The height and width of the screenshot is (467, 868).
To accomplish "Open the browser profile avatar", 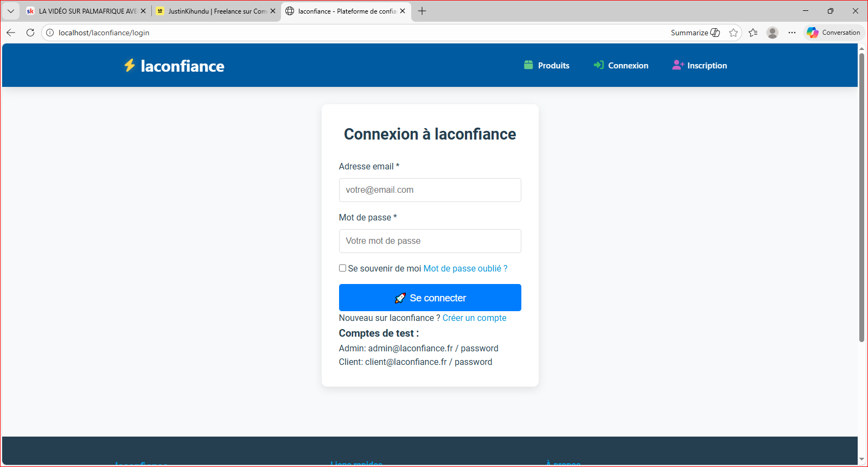I will [773, 33].
